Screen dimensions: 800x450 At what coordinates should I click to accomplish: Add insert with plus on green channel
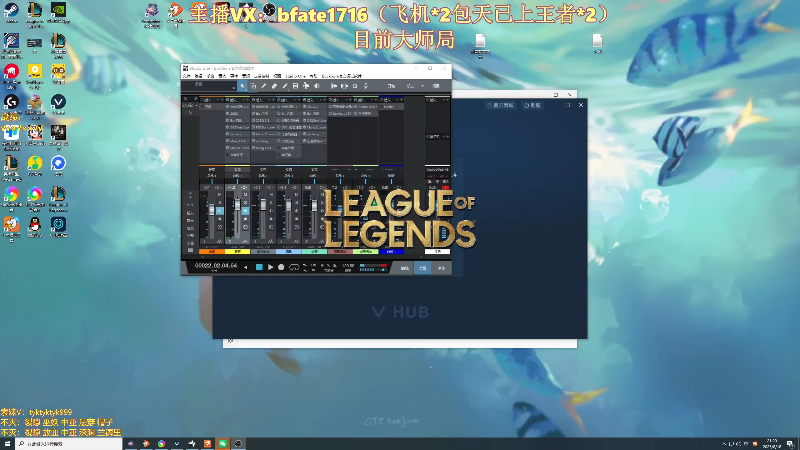point(376,100)
